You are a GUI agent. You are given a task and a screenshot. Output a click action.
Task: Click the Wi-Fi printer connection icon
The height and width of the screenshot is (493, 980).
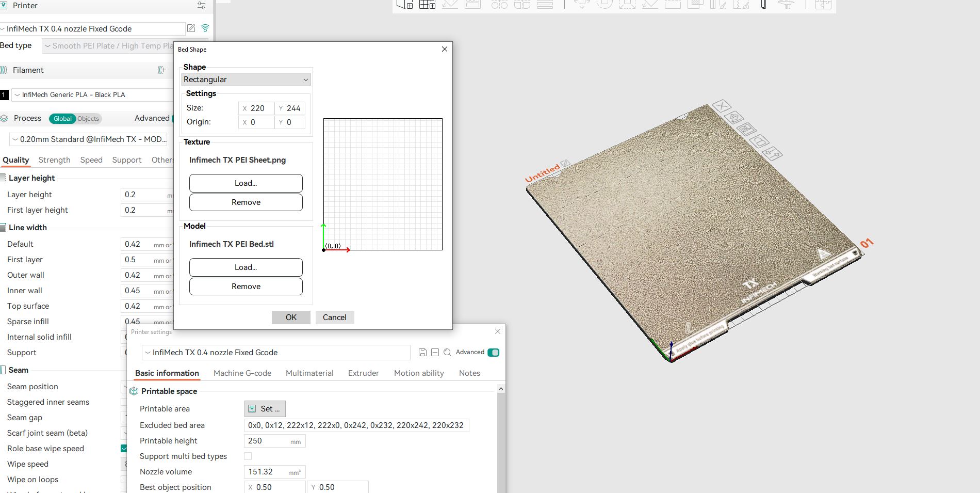click(205, 28)
